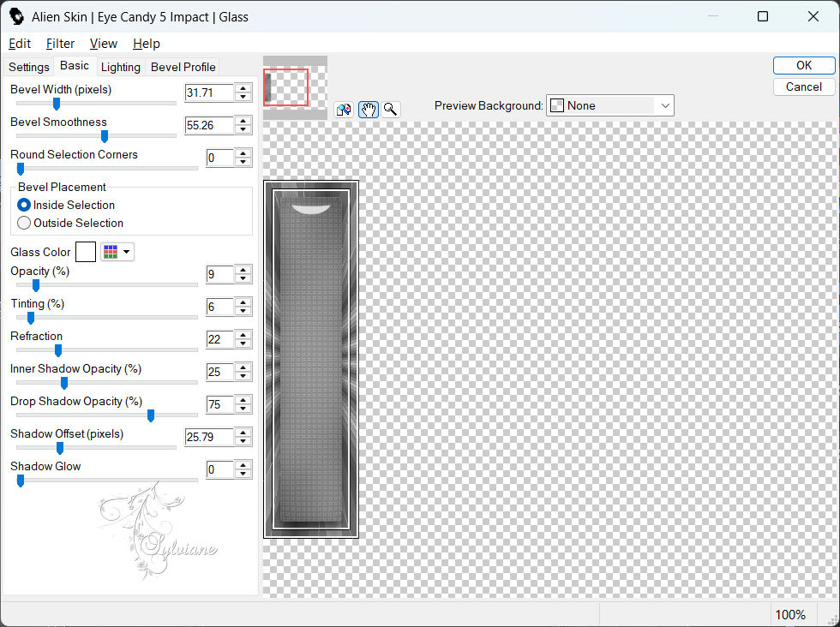Click the Opacity value field
Image resolution: width=840 pixels, height=627 pixels.
[220, 275]
